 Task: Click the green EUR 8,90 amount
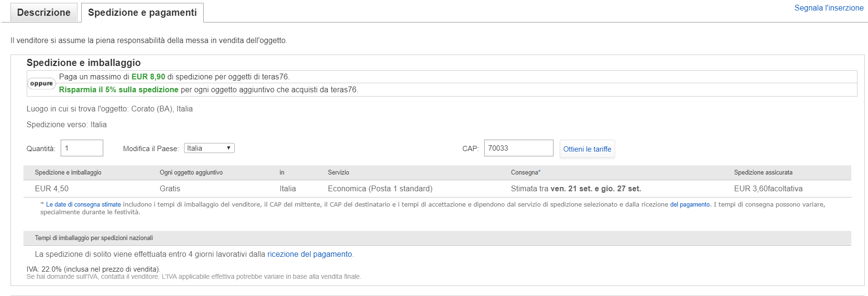pos(148,77)
